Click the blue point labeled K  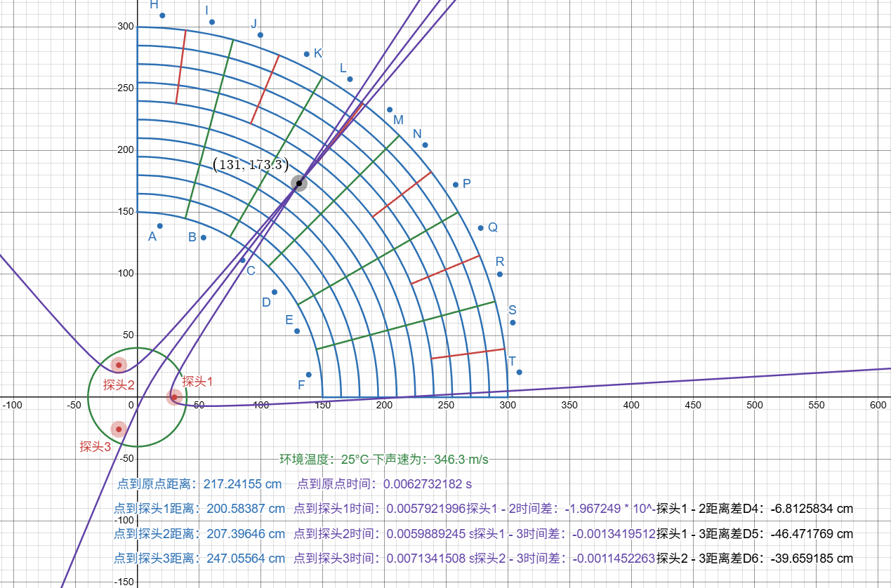306,54
